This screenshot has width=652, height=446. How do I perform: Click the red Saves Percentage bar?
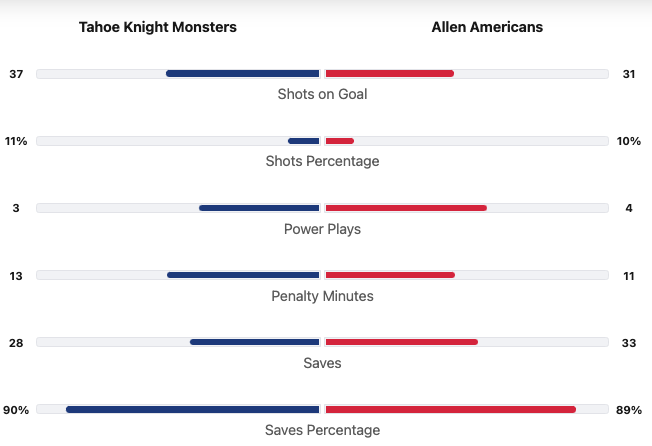(450, 409)
